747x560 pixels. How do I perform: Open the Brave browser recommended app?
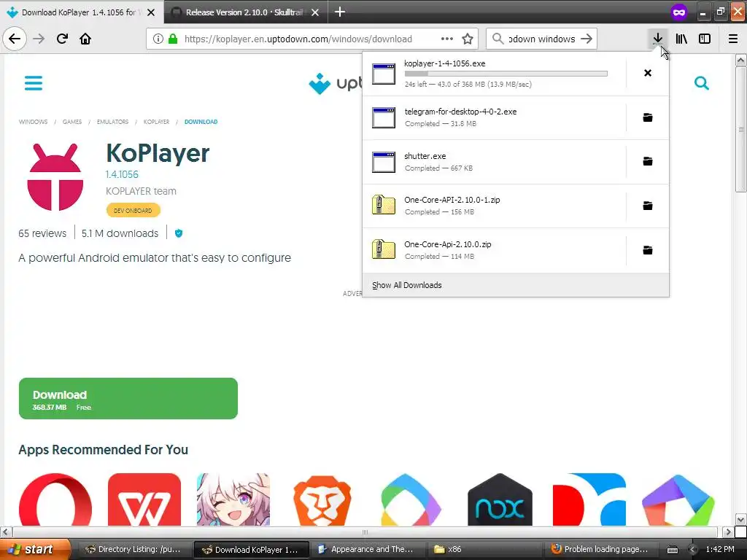[x=322, y=499]
